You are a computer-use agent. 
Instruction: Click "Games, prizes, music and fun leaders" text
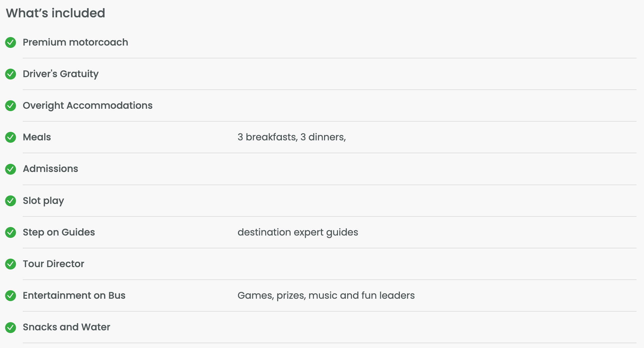(x=326, y=296)
